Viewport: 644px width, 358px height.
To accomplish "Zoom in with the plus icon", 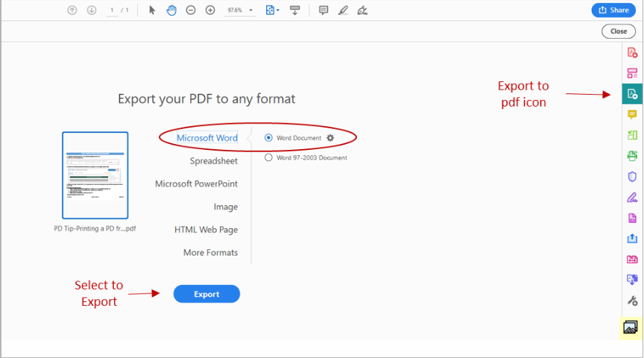I will point(210,10).
